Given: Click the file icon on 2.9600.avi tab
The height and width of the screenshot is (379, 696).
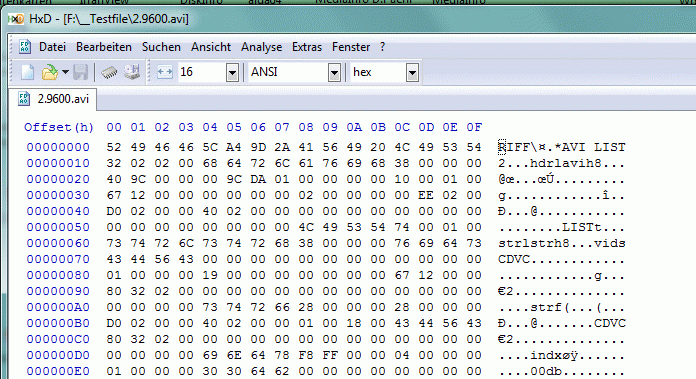Looking at the screenshot, I should point(24,99).
